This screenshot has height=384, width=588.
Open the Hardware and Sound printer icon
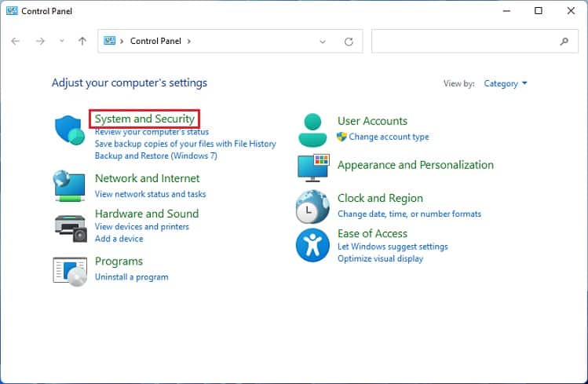pyautogui.click(x=71, y=228)
